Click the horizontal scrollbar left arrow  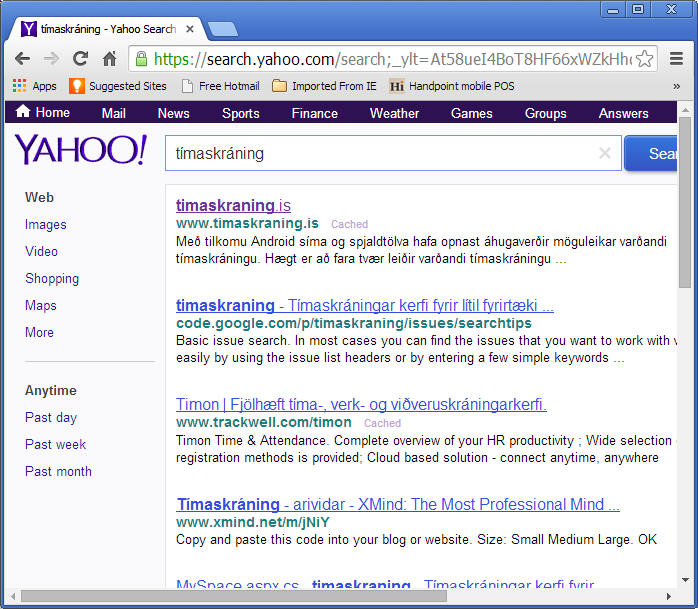[13, 596]
